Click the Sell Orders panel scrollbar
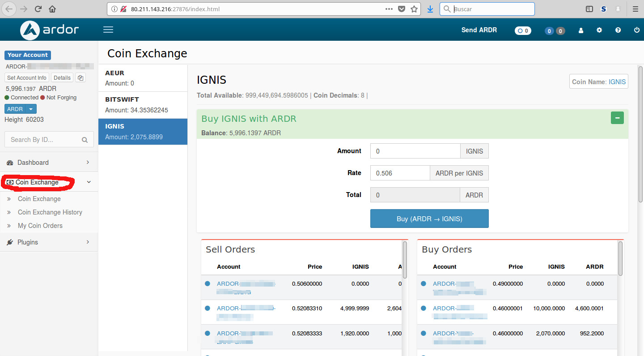 405,260
